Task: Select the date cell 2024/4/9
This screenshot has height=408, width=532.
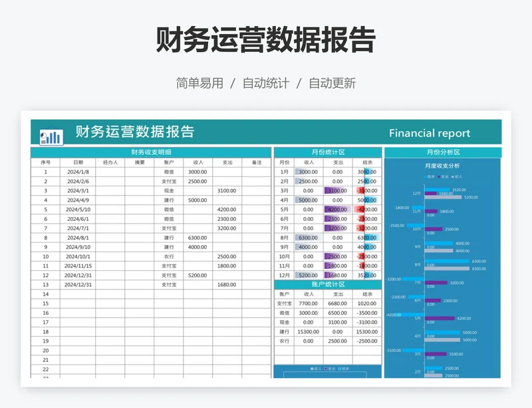Action: (78, 200)
